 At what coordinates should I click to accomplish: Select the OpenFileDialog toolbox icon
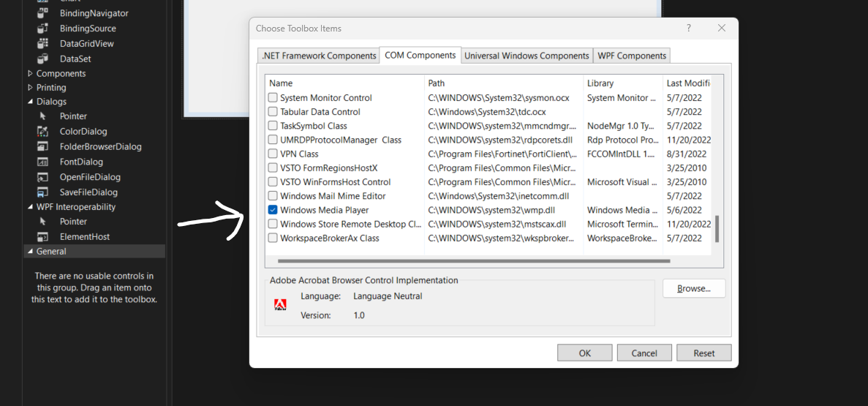point(42,177)
